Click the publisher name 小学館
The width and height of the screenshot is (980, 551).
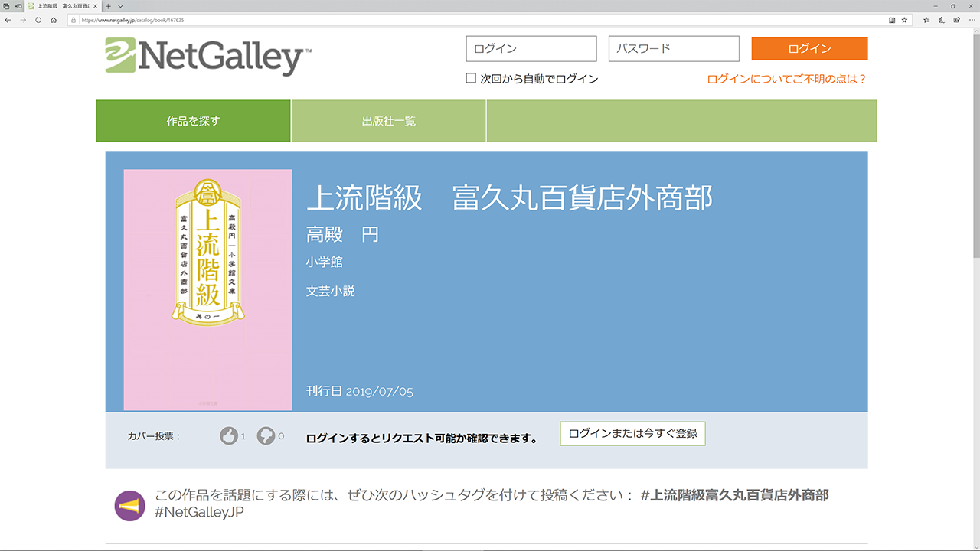[x=325, y=262]
